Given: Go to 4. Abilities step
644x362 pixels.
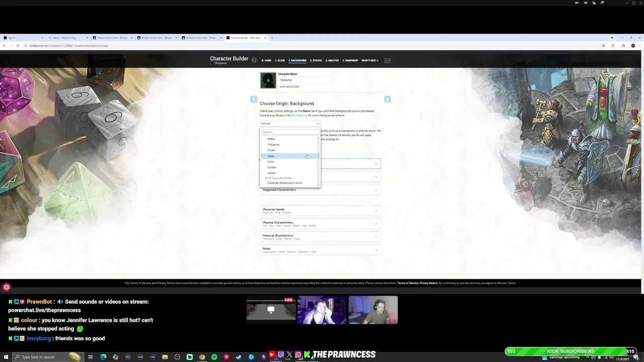Looking at the screenshot, I should pos(332,60).
